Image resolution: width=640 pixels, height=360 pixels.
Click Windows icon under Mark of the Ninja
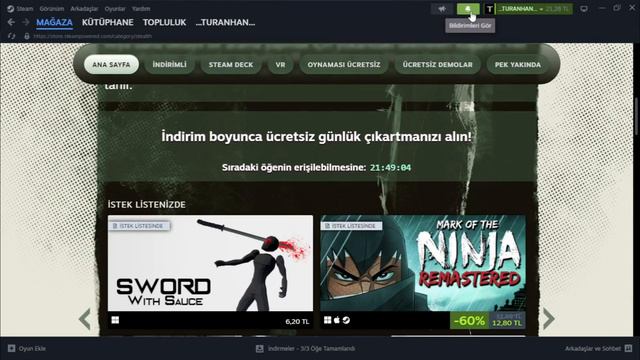pos(327,320)
